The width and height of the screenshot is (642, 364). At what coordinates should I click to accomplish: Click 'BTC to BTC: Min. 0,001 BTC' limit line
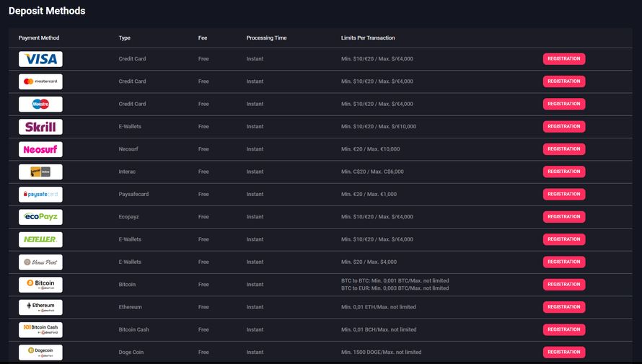[x=395, y=280]
